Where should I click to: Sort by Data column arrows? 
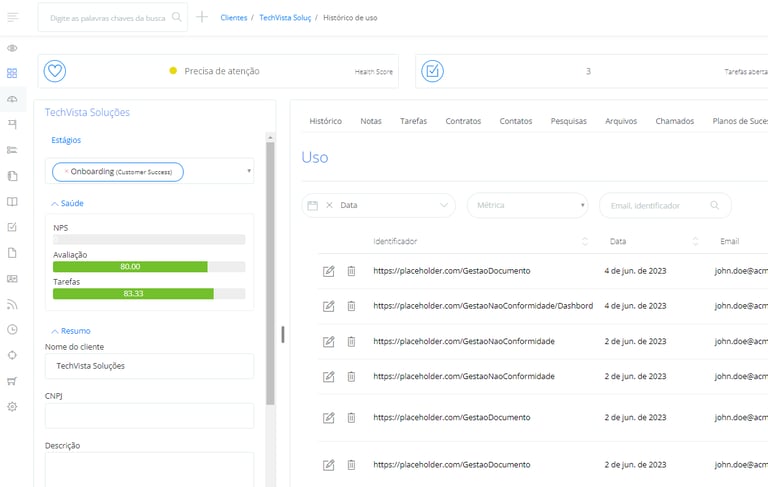tap(695, 241)
